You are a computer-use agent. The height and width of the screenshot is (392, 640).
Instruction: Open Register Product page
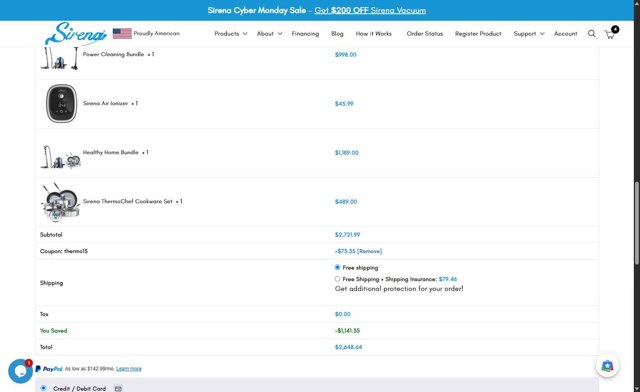[478, 33]
